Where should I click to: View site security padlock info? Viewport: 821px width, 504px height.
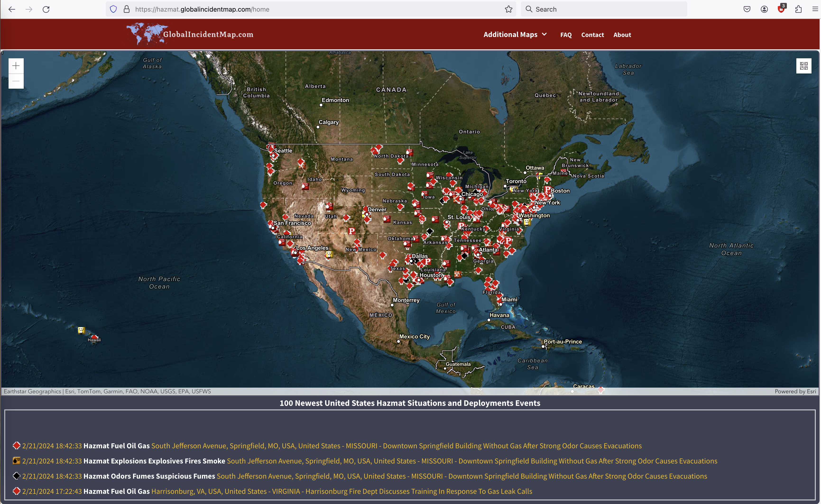pos(126,9)
